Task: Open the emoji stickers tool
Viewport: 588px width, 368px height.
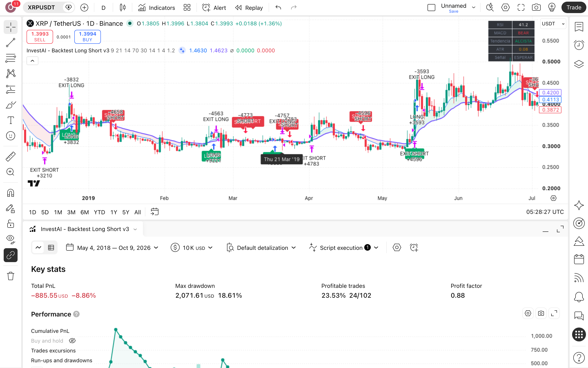Action: point(10,136)
